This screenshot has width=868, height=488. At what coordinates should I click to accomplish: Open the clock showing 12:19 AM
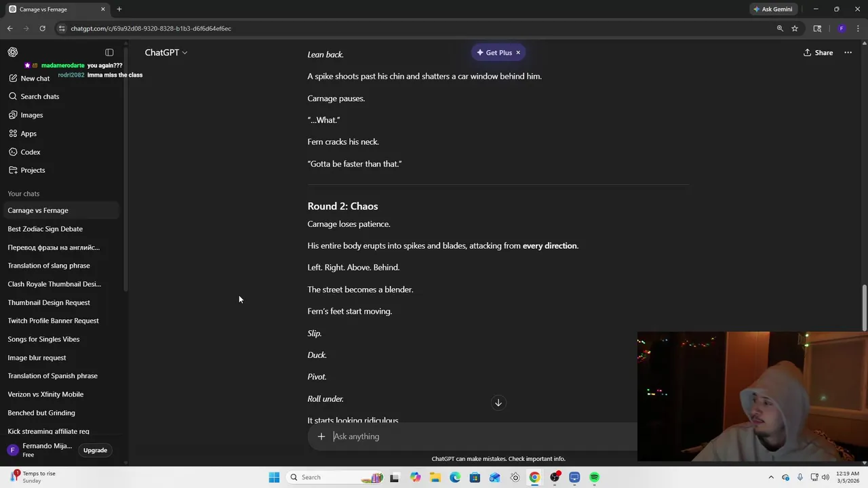[848, 477]
